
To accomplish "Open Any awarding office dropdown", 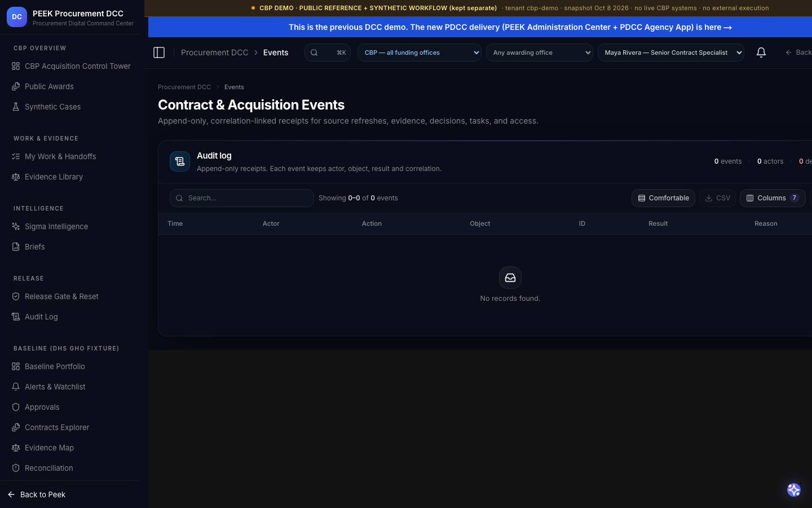I will (x=540, y=52).
